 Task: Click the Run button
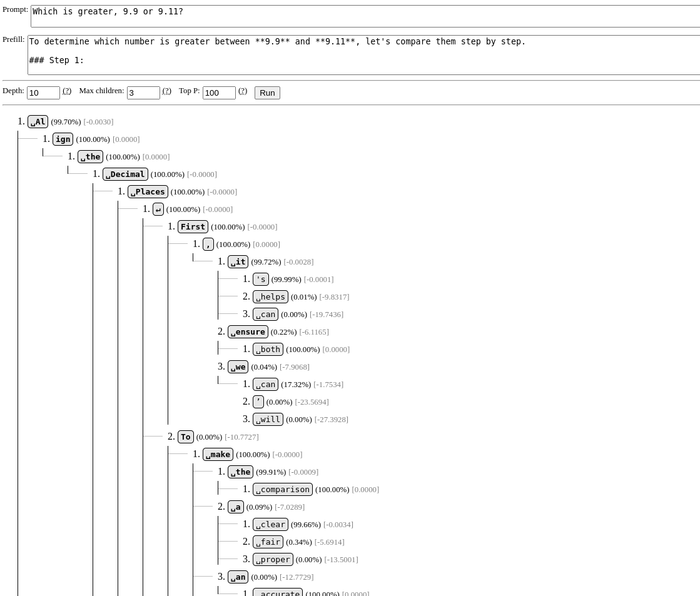point(267,93)
